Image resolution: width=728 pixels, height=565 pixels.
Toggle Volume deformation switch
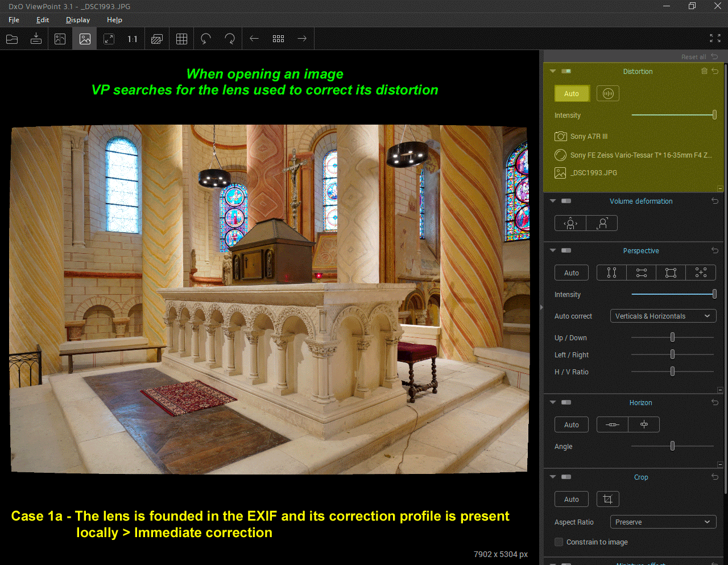566,201
